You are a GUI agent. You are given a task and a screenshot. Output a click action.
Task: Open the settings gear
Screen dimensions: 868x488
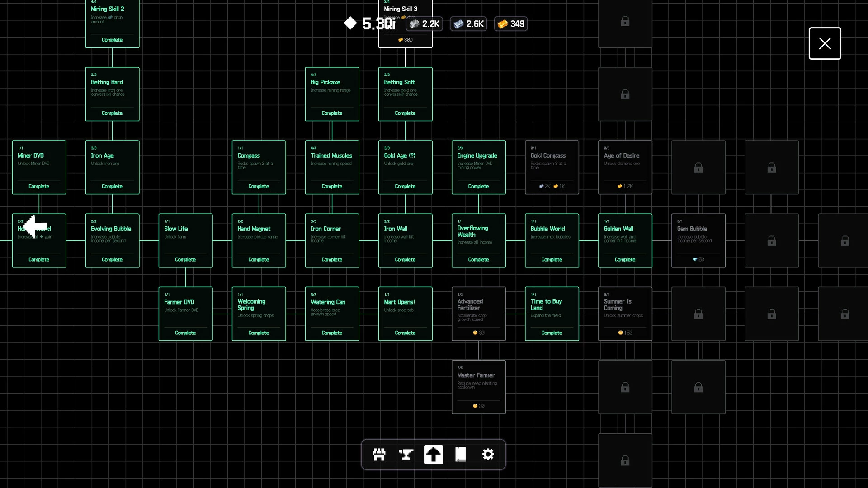pyautogui.click(x=488, y=455)
